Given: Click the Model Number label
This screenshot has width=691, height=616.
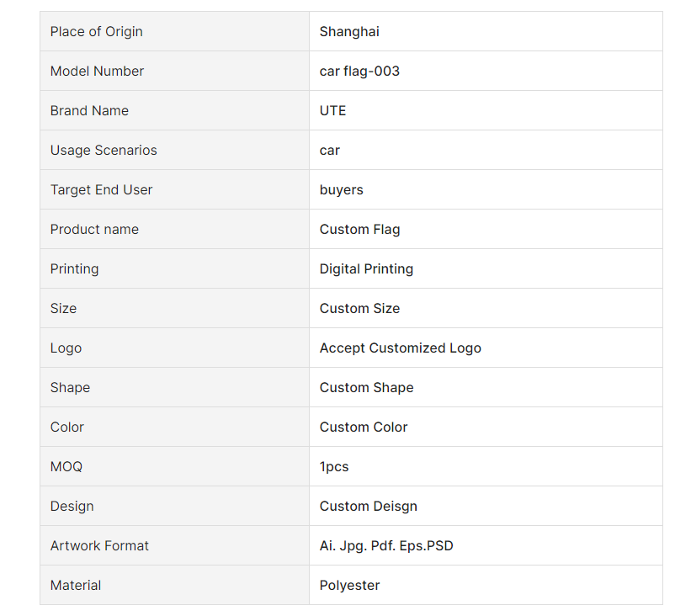Looking at the screenshot, I should pyautogui.click(x=97, y=71).
